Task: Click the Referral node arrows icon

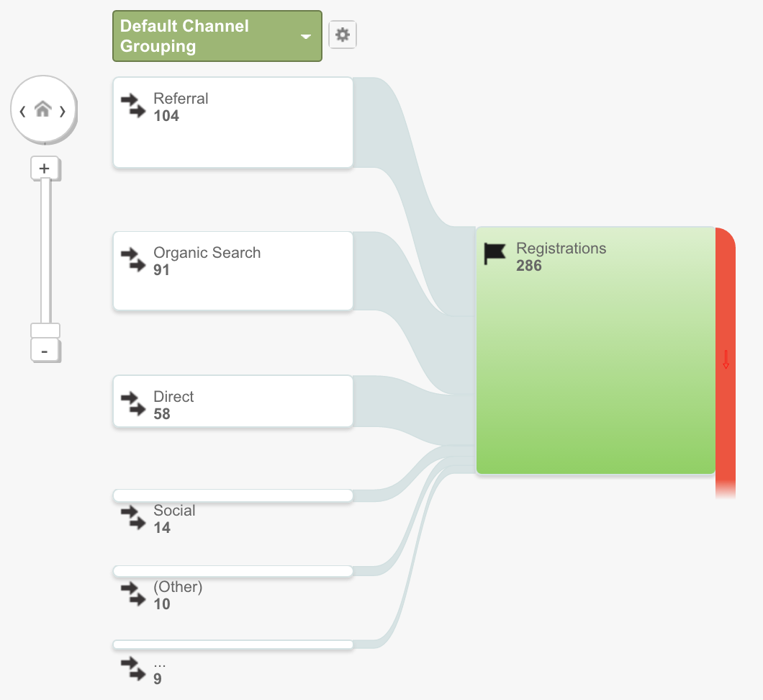Action: 133,106
